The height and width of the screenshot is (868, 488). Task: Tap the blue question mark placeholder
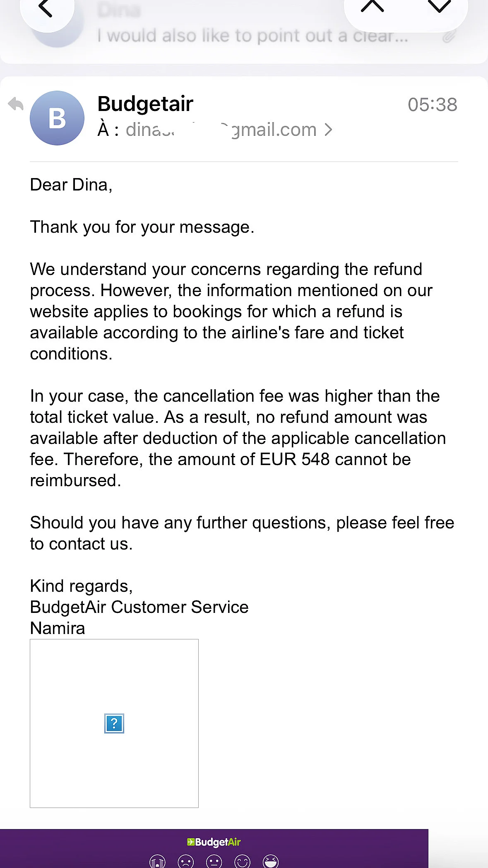[114, 723]
